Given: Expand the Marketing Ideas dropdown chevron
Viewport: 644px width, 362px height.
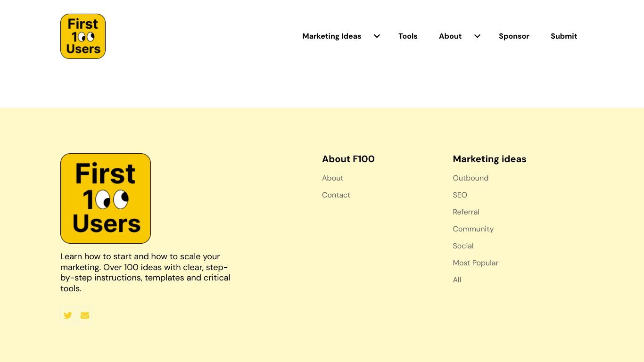Looking at the screenshot, I should pyautogui.click(x=377, y=36).
